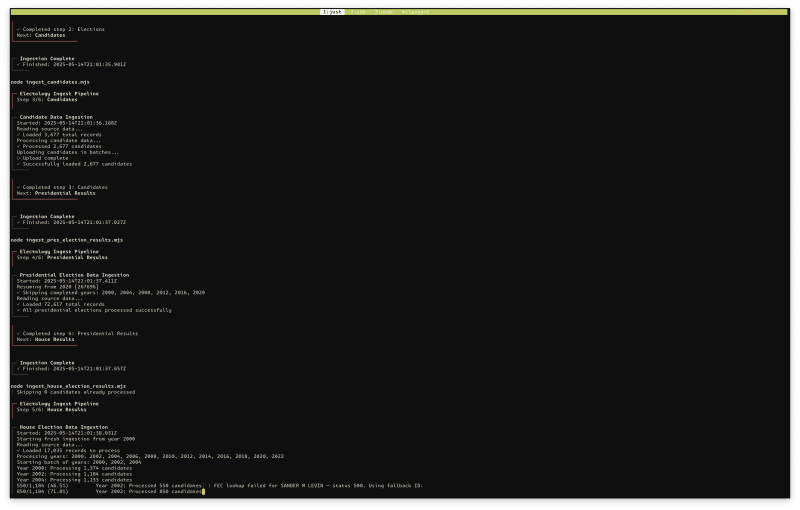
Task: Click the 'Upload complete' line
Action: tap(42, 158)
